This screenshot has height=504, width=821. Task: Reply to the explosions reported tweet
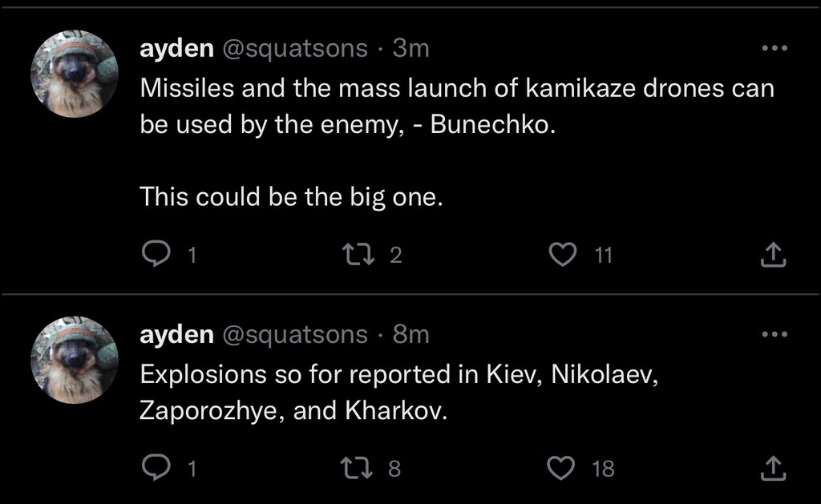(156, 467)
